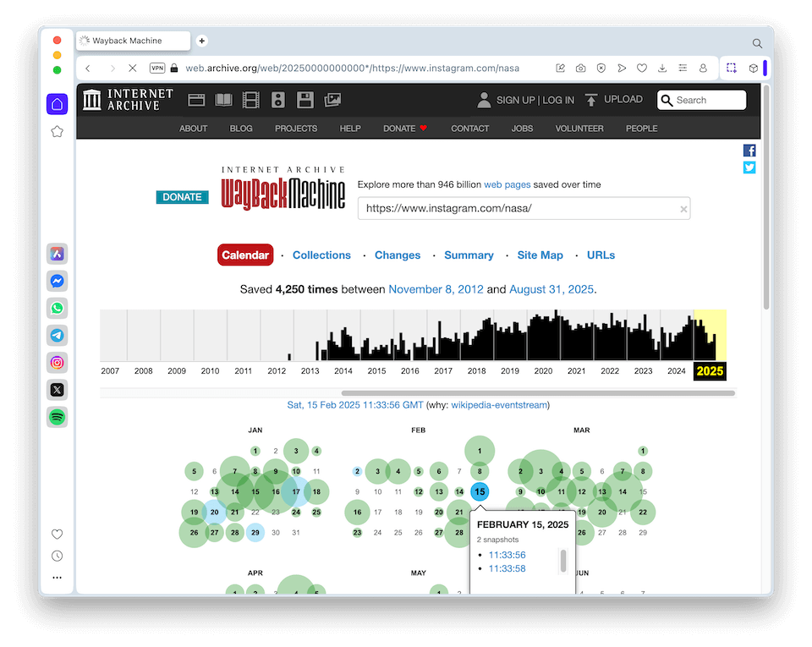Open WhatsApp in the sidebar panel
Viewport: 812px width, 647px height.
coord(57,308)
